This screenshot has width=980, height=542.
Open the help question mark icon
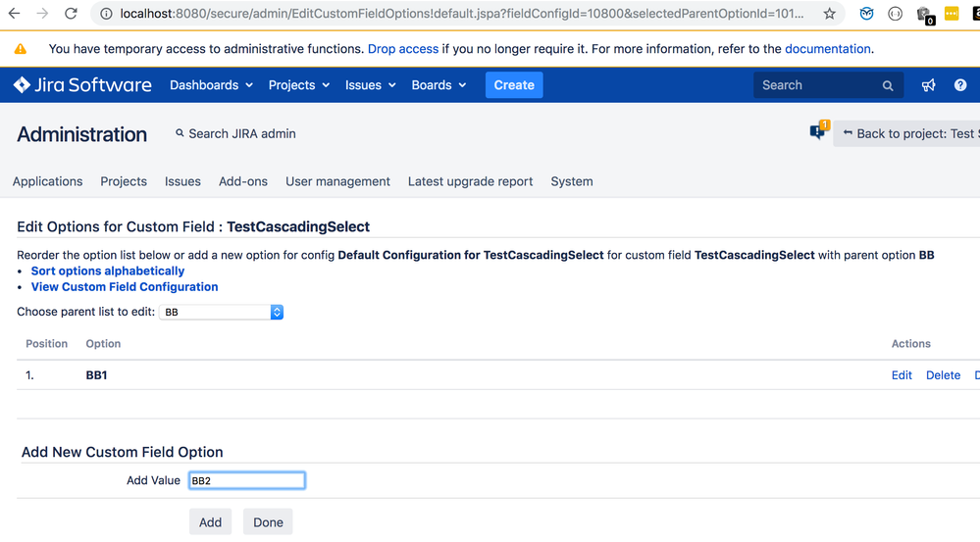pos(960,85)
